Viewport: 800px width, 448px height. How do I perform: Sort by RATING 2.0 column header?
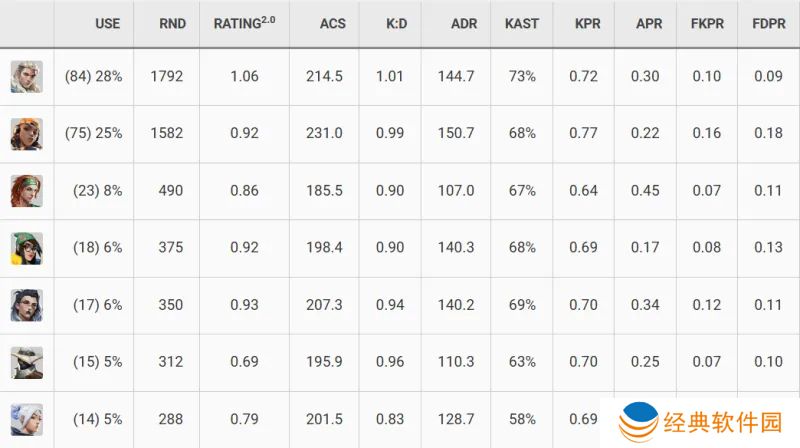(x=244, y=23)
